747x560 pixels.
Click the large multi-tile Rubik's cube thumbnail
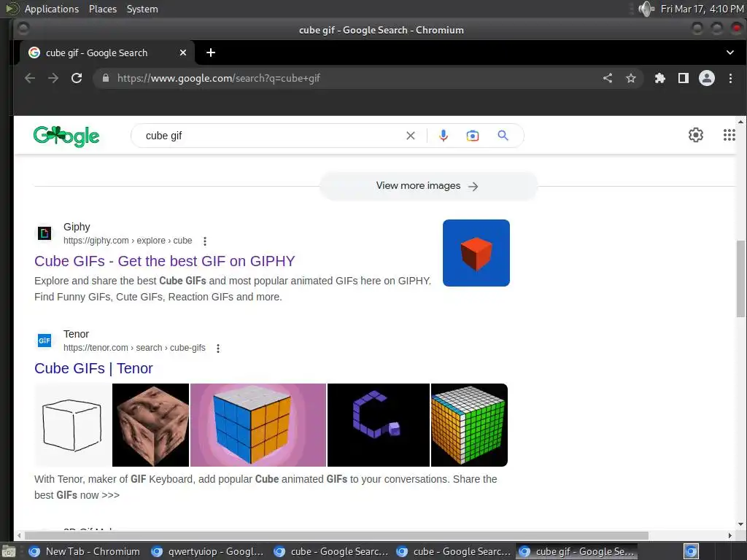point(469,425)
